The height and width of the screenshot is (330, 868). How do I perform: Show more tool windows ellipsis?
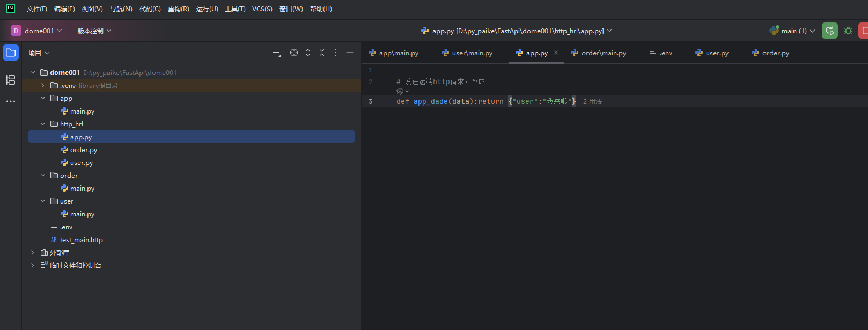[11, 101]
